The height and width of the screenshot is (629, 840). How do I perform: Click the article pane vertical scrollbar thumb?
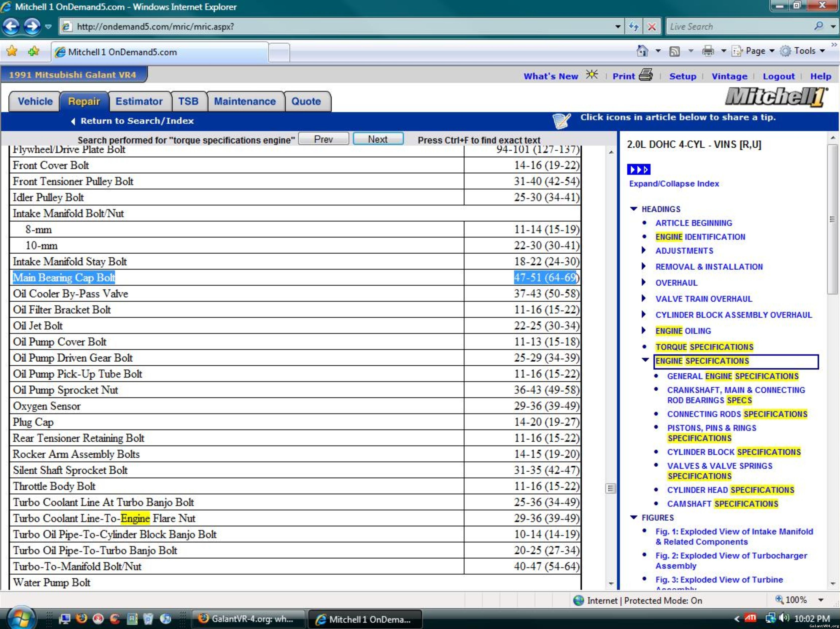coord(610,488)
